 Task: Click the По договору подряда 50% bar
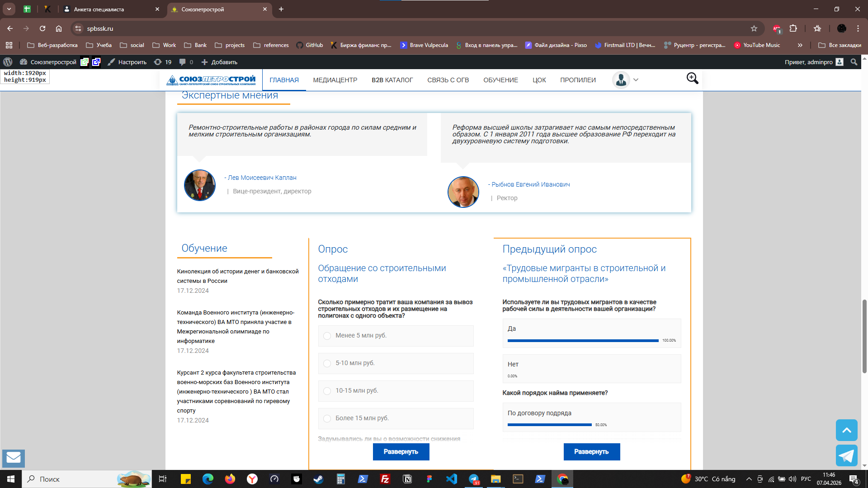(x=550, y=425)
